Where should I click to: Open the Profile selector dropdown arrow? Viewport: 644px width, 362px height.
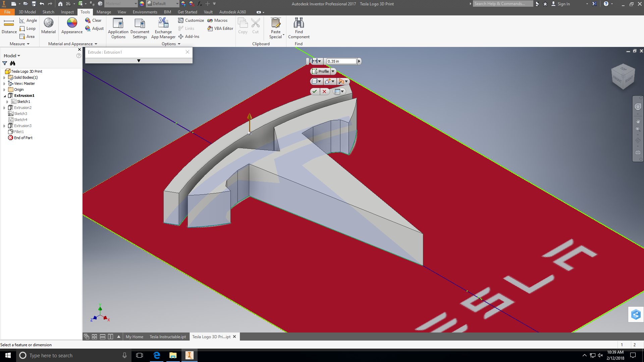point(333,71)
